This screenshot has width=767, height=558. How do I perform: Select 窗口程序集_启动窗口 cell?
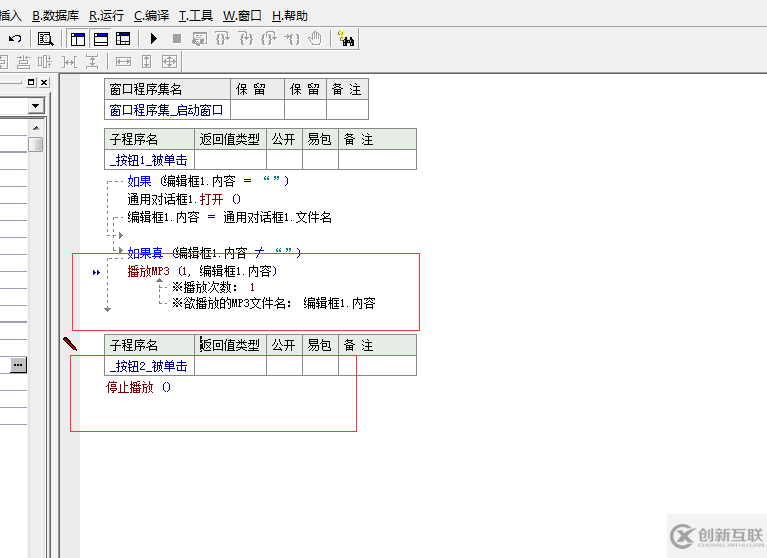(167, 111)
